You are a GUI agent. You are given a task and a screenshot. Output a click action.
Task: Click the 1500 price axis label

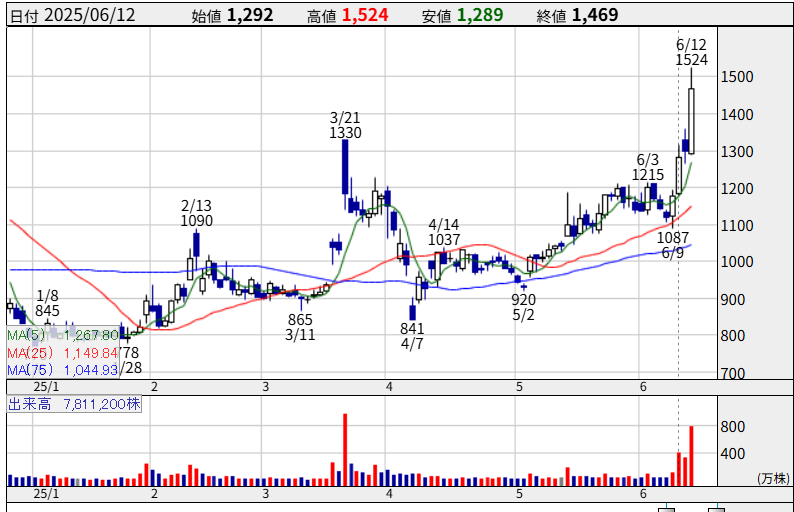click(x=737, y=77)
